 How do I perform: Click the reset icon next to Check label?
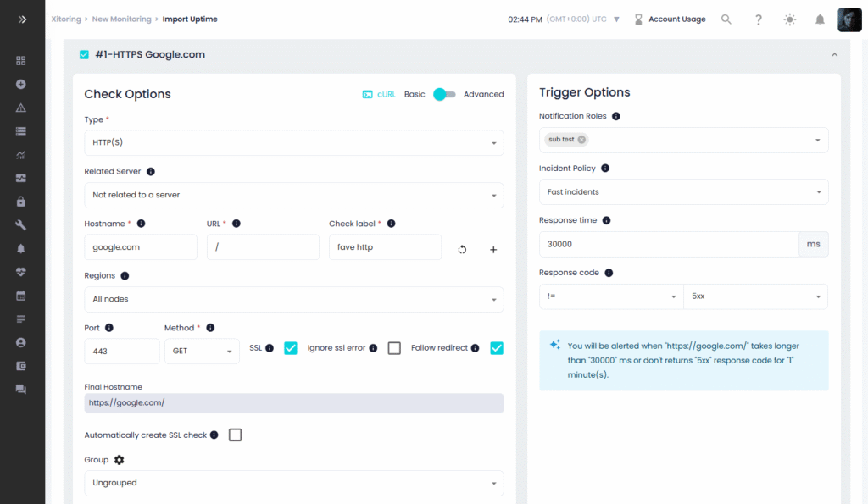(x=462, y=249)
